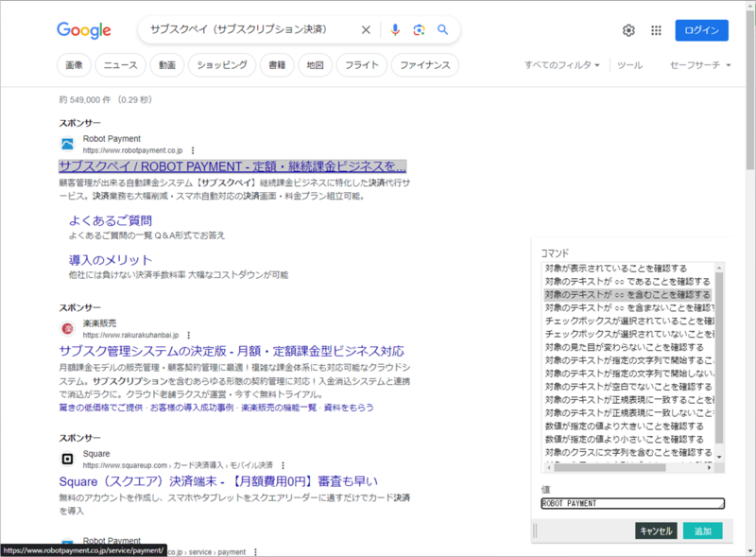This screenshot has height=557, width=756.
Task: Select the ショッピング filter tab
Action: pos(222,65)
